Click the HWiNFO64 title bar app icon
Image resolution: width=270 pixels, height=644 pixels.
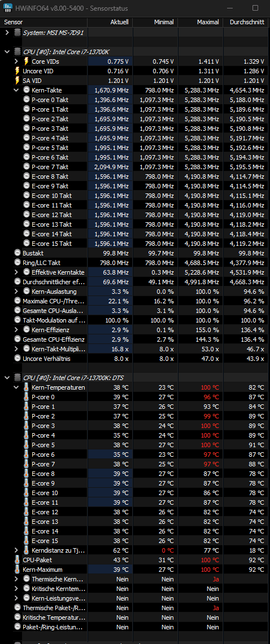tap(8, 8)
